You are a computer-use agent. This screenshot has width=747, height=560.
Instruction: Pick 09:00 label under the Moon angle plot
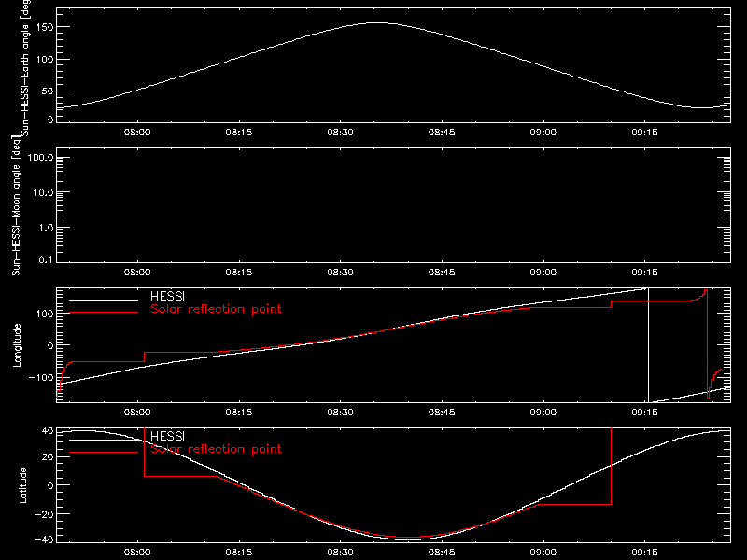click(543, 273)
